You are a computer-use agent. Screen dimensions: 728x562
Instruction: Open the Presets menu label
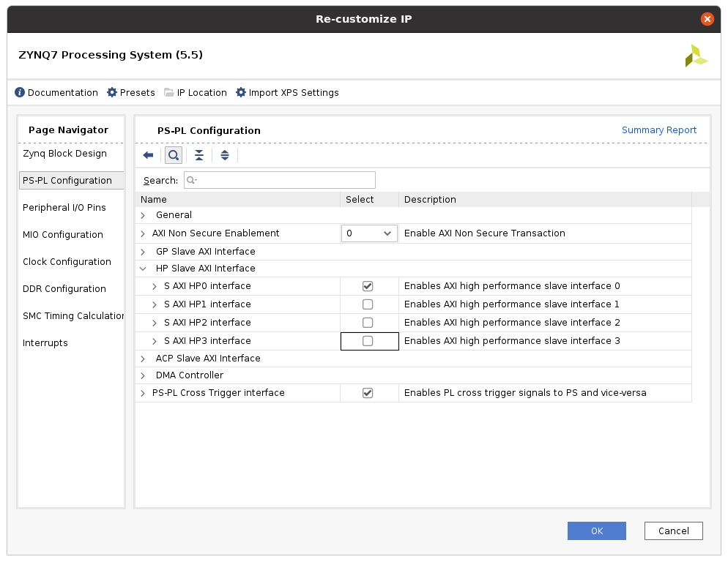(137, 92)
